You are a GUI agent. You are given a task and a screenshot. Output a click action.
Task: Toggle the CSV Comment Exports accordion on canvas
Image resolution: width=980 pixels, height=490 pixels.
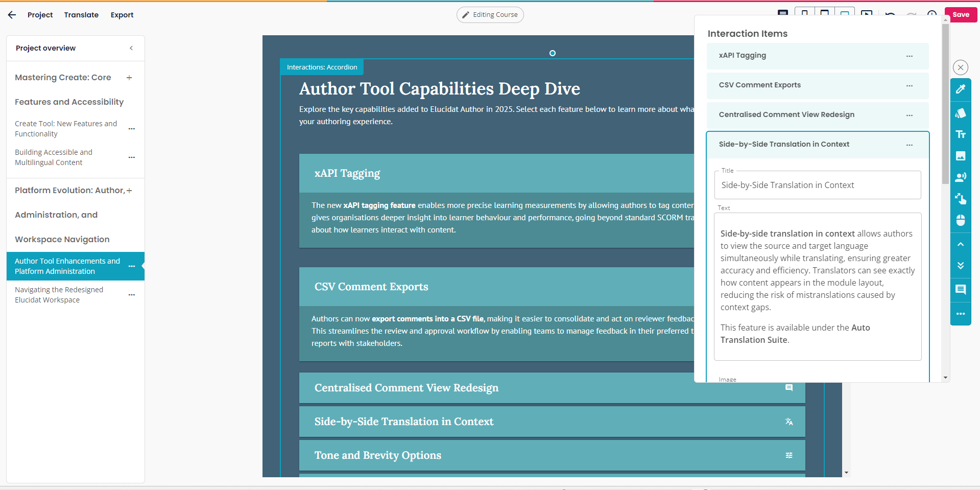click(496, 287)
